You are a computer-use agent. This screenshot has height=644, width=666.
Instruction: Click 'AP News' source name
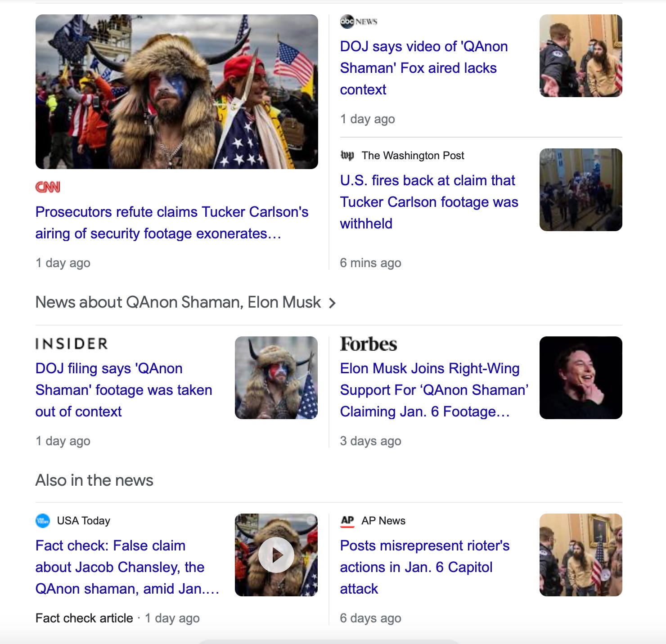(x=383, y=521)
